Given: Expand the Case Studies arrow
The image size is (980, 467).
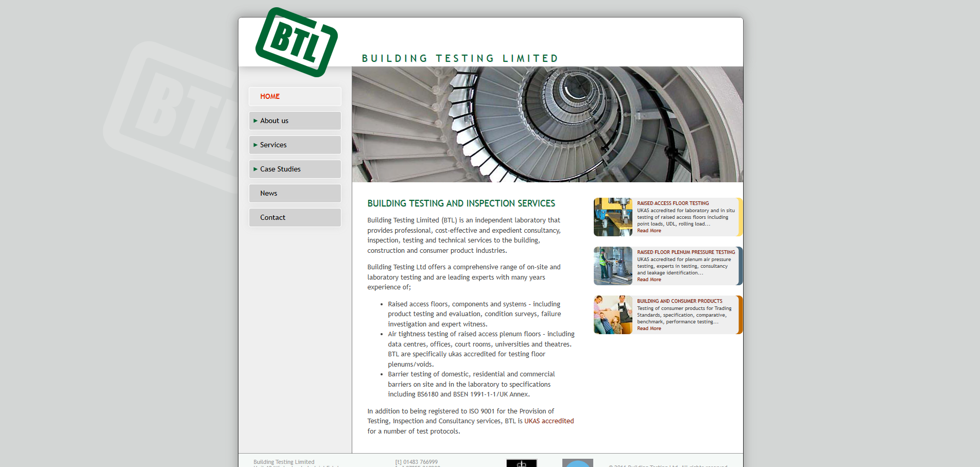Looking at the screenshot, I should (x=255, y=169).
